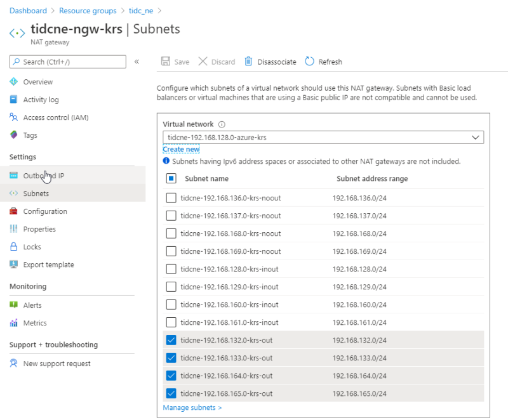Click inside the Search (Ctrl+/) field

coord(67,62)
